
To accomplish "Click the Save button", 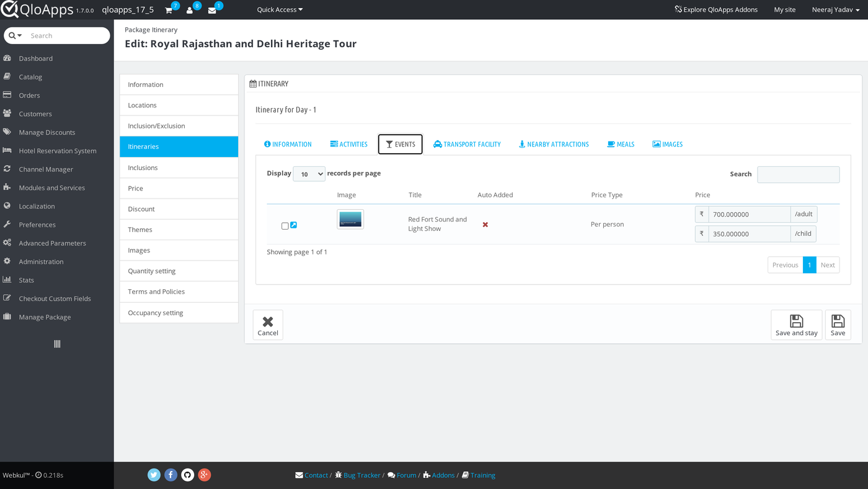I will [838, 325].
